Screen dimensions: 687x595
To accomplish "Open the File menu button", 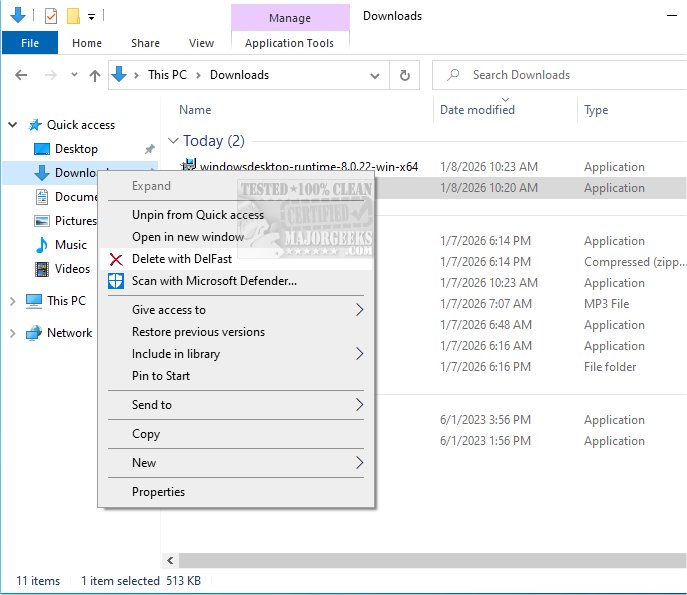I will pyautogui.click(x=30, y=43).
